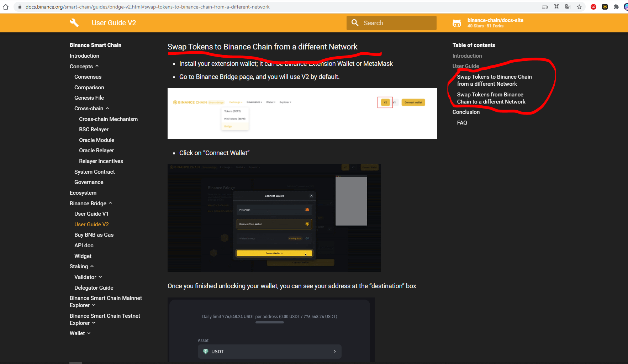Open Cross-chain Mechanism page

[x=109, y=119]
